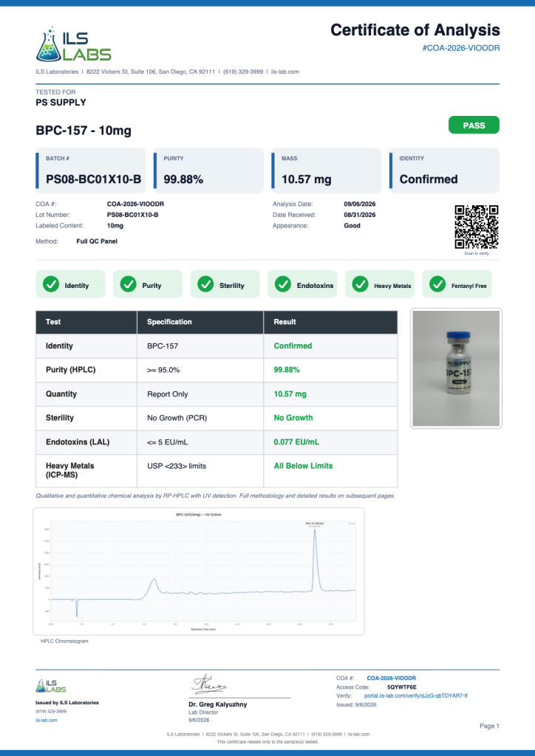Click the Sterility row label in the table
Screen dimensions: 535x756
(x=60, y=418)
